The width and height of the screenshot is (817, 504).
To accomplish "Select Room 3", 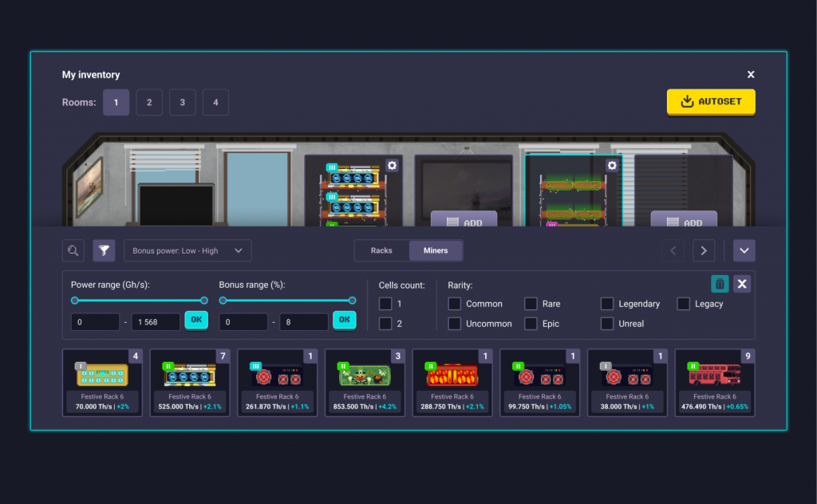I will (x=182, y=102).
